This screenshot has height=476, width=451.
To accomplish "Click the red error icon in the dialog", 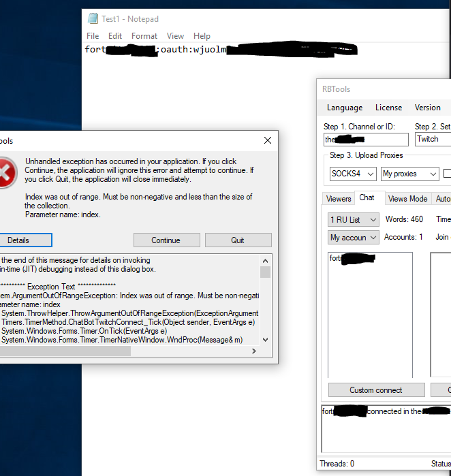I will pyautogui.click(x=5, y=172).
